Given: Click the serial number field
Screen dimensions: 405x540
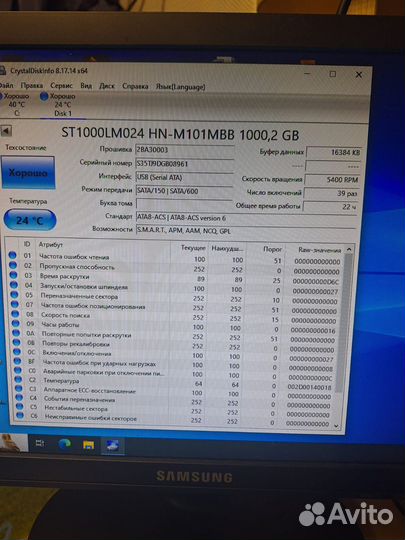Looking at the screenshot, I should coord(185,164).
